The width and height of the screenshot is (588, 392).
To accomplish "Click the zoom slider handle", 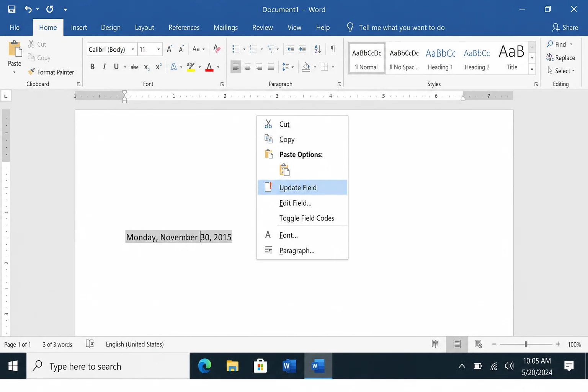I will [526, 344].
